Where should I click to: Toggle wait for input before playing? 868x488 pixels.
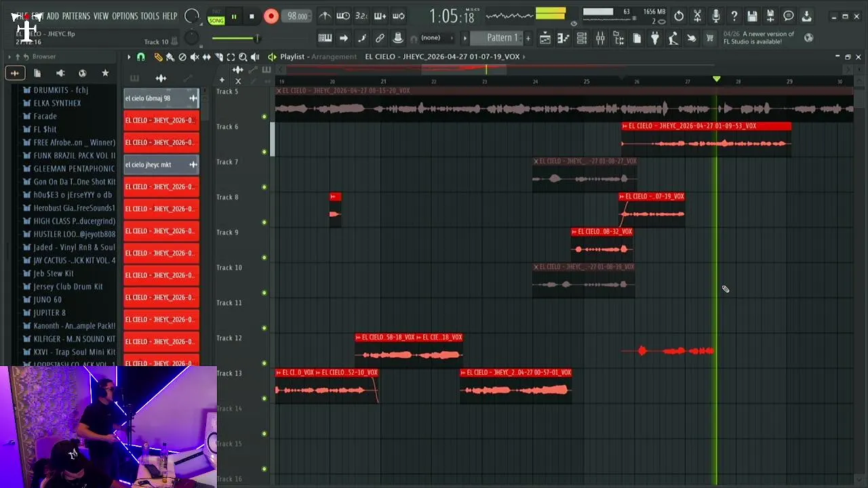pyautogui.click(x=343, y=16)
